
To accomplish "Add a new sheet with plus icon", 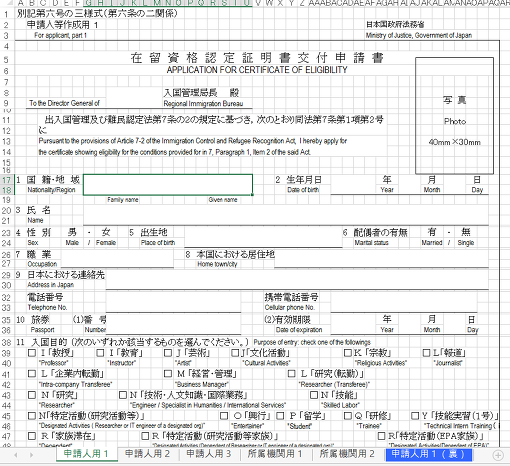I will tap(498, 455).
